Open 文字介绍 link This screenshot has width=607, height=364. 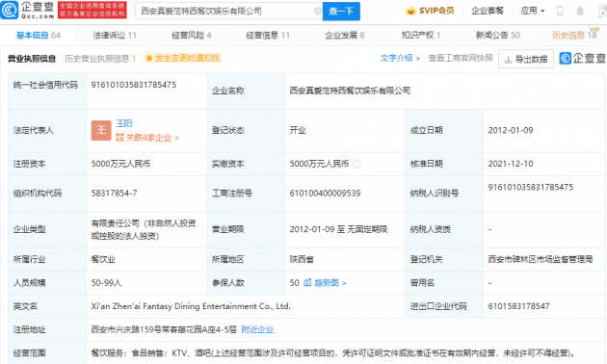pyautogui.click(x=400, y=58)
